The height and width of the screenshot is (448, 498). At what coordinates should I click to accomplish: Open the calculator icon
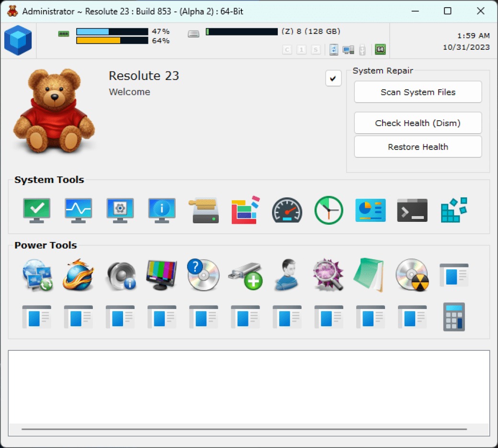click(x=454, y=317)
